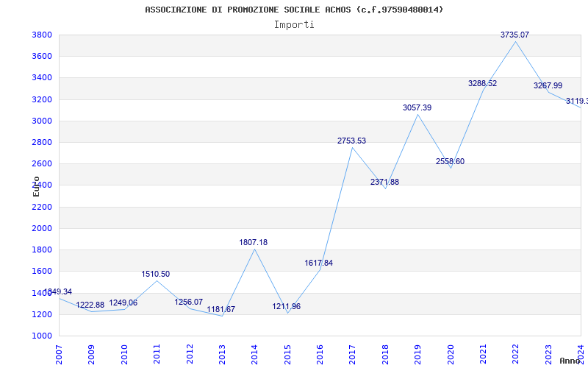The image size is (588, 368).
Task: Click the x-axis year 2020
Action: (451, 355)
